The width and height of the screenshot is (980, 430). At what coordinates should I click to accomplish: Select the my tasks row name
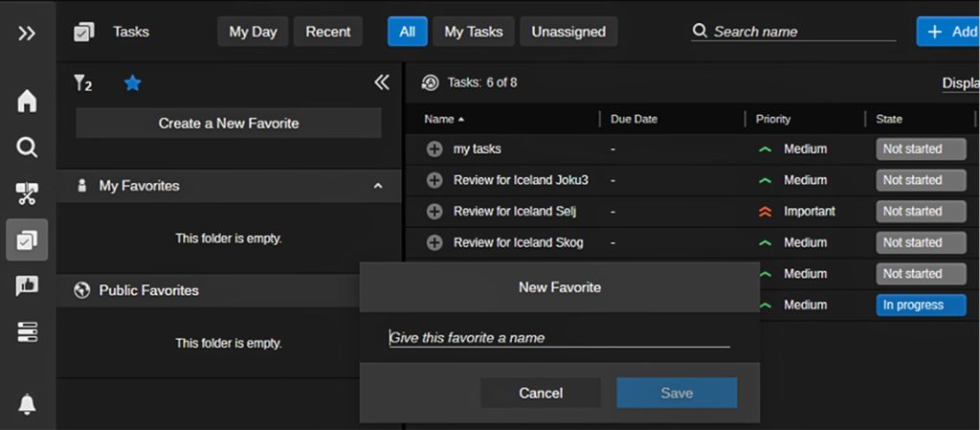click(x=477, y=149)
